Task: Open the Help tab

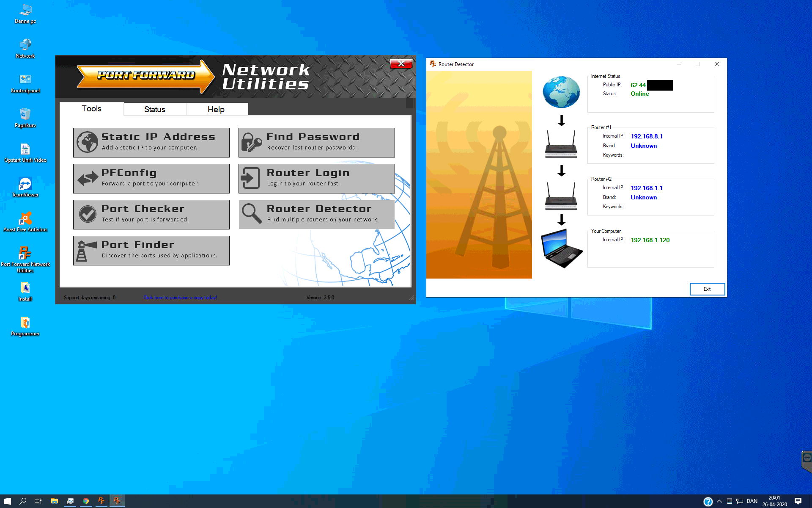Action: (216, 110)
